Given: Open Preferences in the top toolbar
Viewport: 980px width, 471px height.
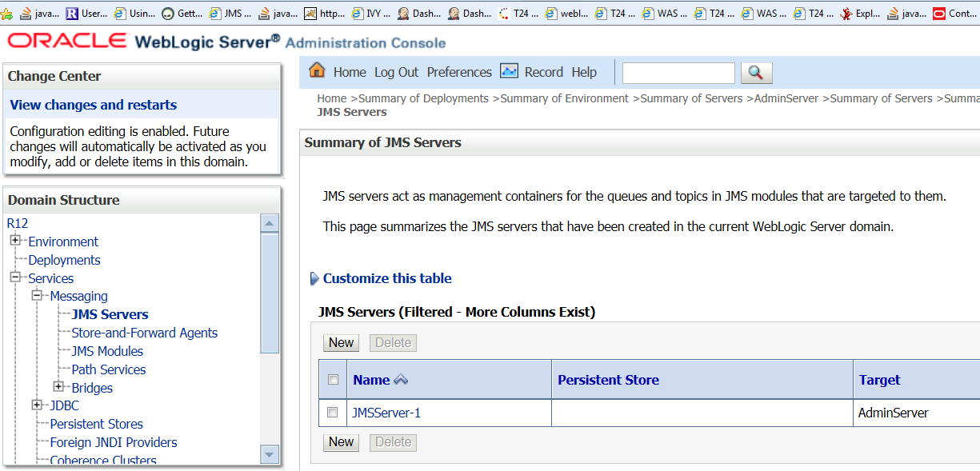Looking at the screenshot, I should pos(459,72).
